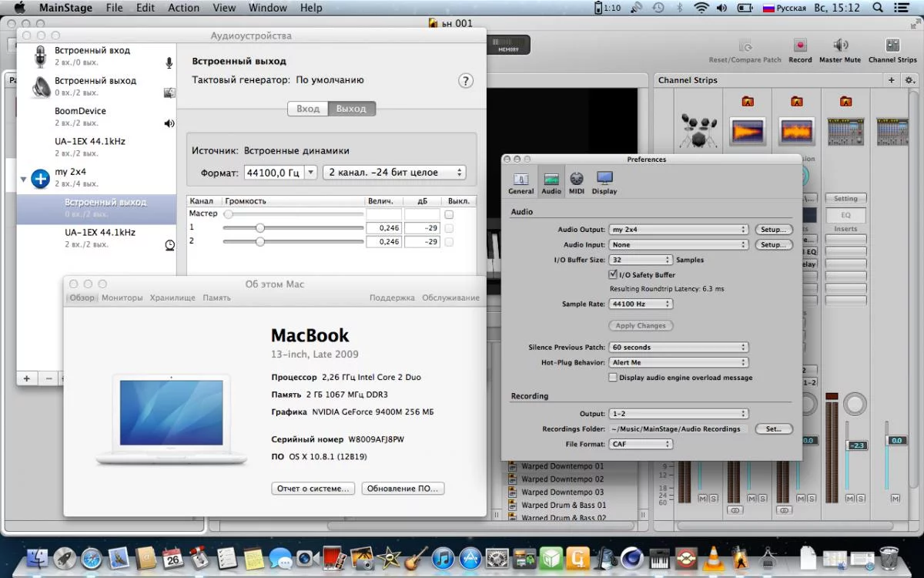Image resolution: width=924 pixels, height=578 pixels.
Task: Click the Record toolbar icon
Action: tap(800, 46)
